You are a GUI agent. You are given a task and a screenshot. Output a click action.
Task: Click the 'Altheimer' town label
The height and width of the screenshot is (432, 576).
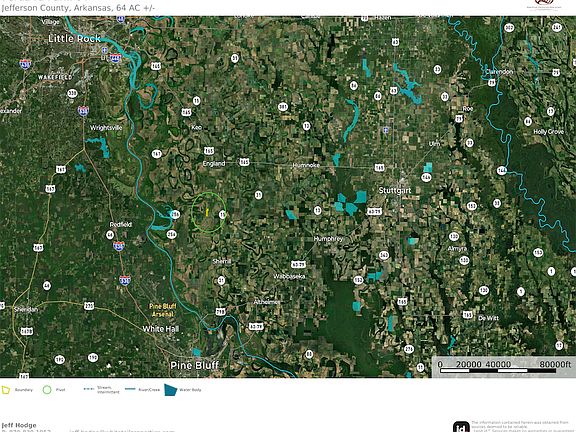267,302
